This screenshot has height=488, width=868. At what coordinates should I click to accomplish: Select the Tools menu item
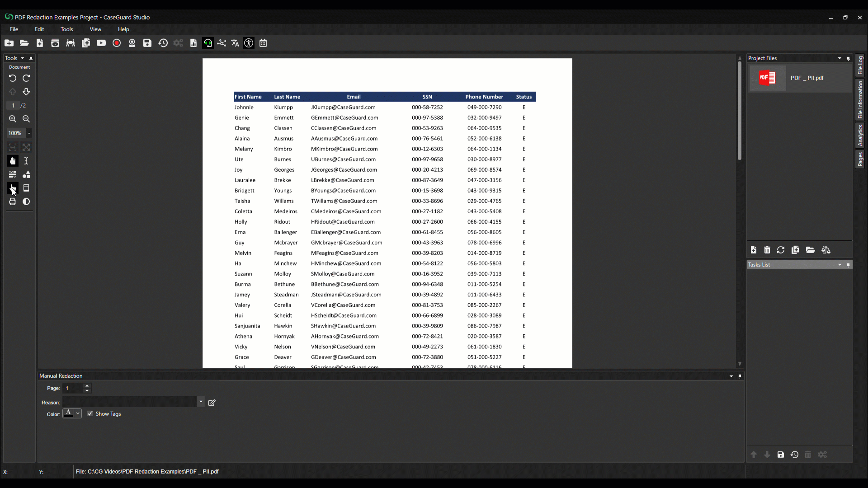(x=67, y=28)
